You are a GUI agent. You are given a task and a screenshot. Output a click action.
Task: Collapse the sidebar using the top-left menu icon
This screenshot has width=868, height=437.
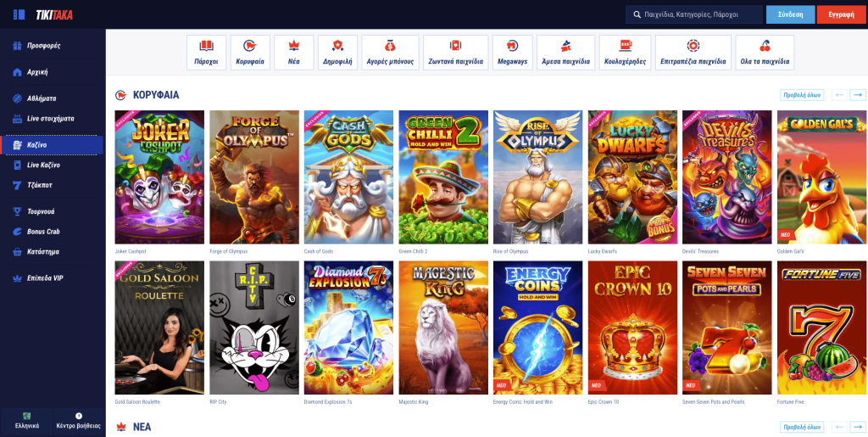(19, 14)
